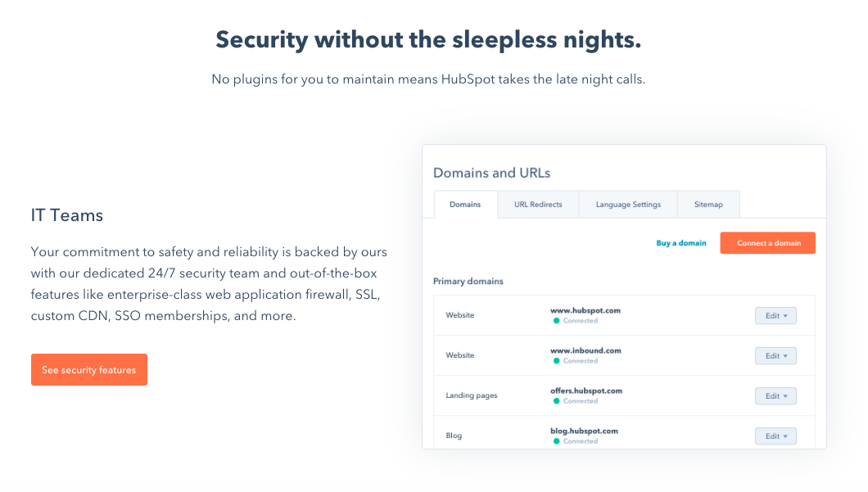Open the Language Settings tab

(628, 205)
